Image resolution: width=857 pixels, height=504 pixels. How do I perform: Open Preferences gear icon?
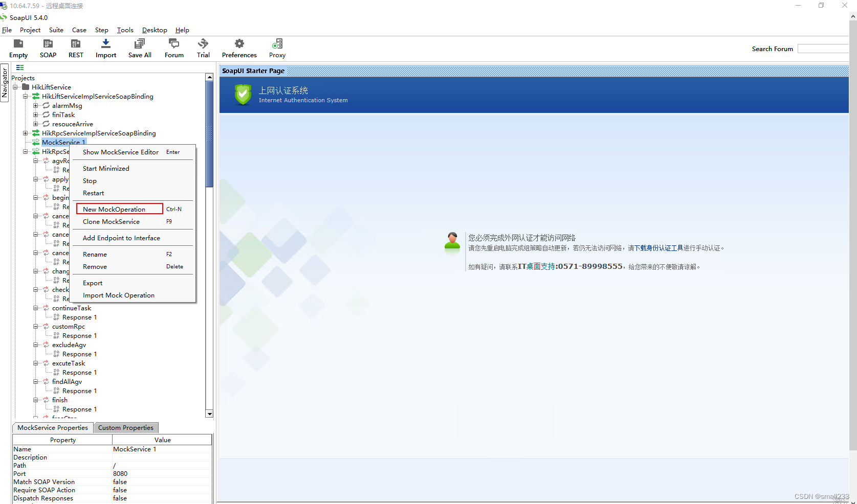point(239,44)
